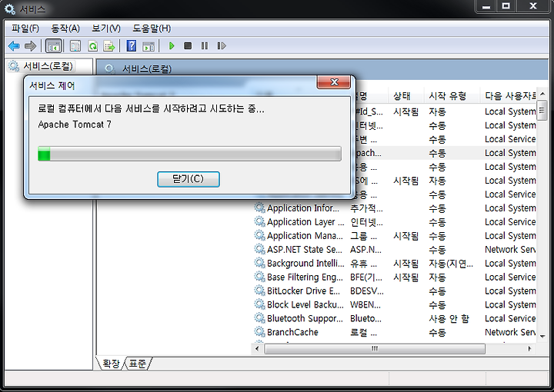This screenshot has height=392, width=554.
Task: Click the gear icon beside BranchCache
Action: click(260, 332)
